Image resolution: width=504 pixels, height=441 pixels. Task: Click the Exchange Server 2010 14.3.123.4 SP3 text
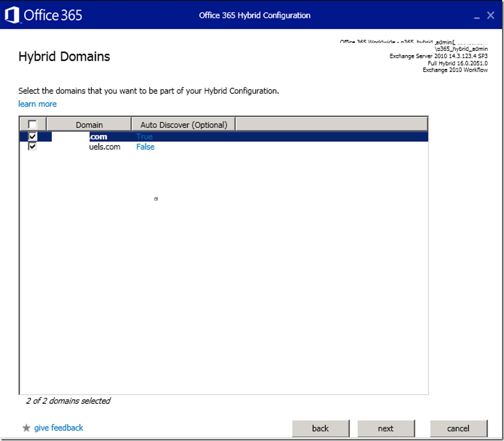439,56
